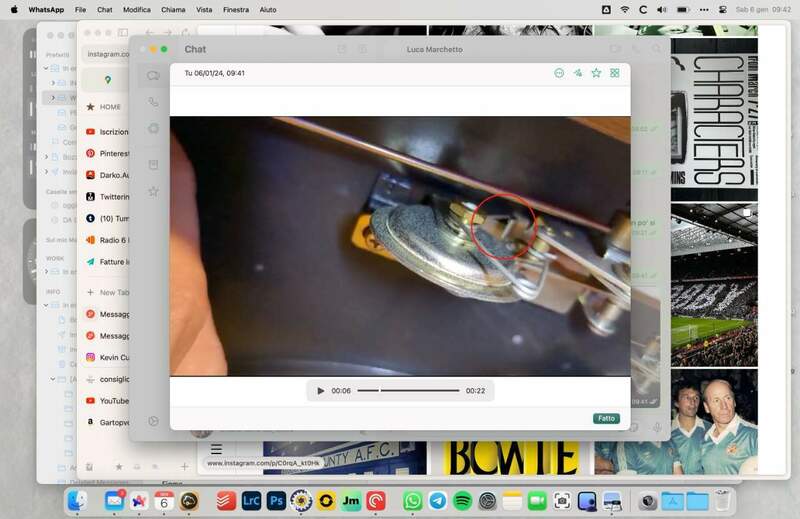Open the Aiuto menu
800x519 pixels.
pyautogui.click(x=268, y=10)
